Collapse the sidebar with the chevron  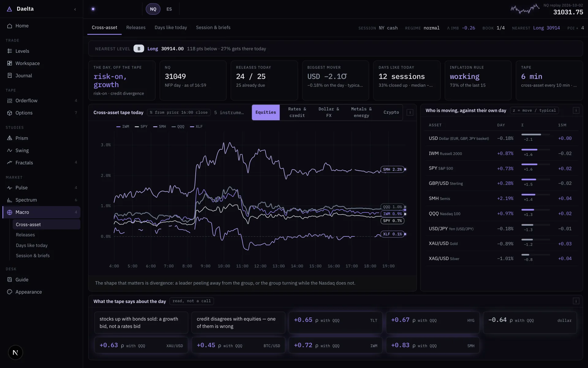pyautogui.click(x=75, y=9)
